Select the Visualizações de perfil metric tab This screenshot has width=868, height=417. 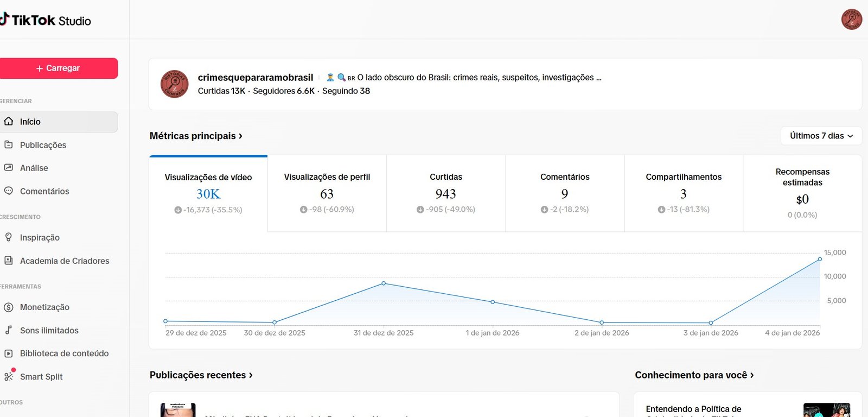(x=327, y=193)
